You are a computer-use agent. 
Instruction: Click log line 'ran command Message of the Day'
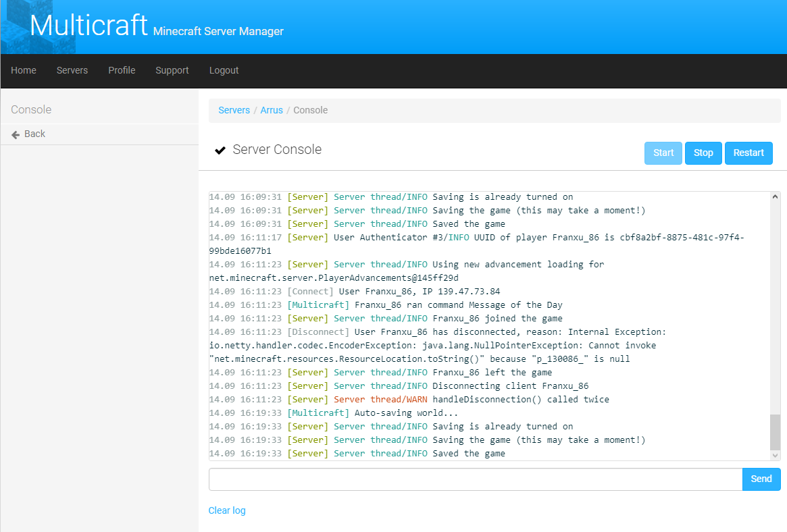386,305
